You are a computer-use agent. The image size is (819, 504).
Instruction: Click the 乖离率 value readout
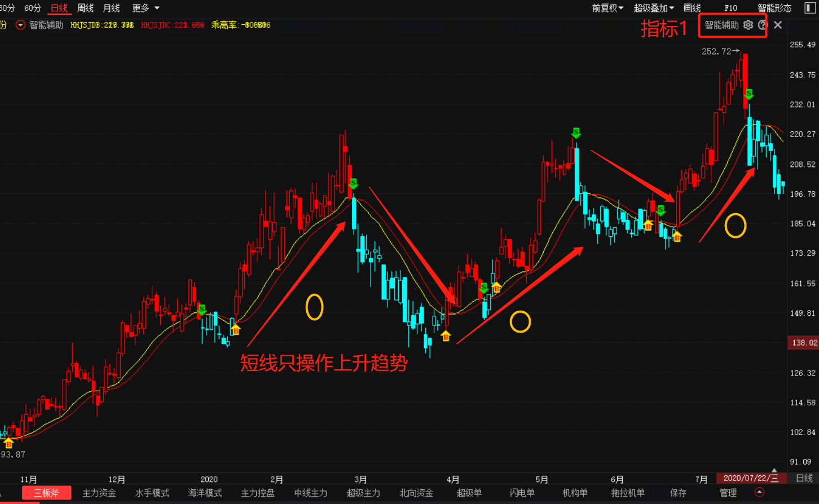[241, 25]
